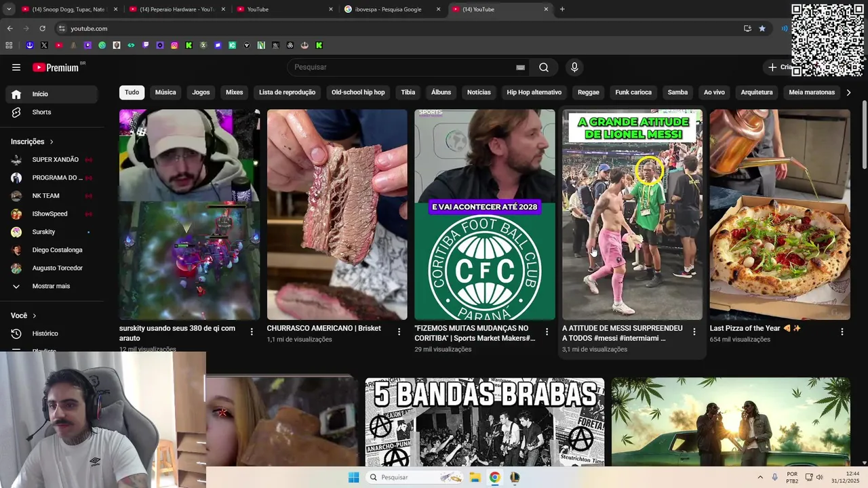Screen dimensions: 868x488
Task: Open Augusto Torcedor channel
Action: (x=52, y=268)
